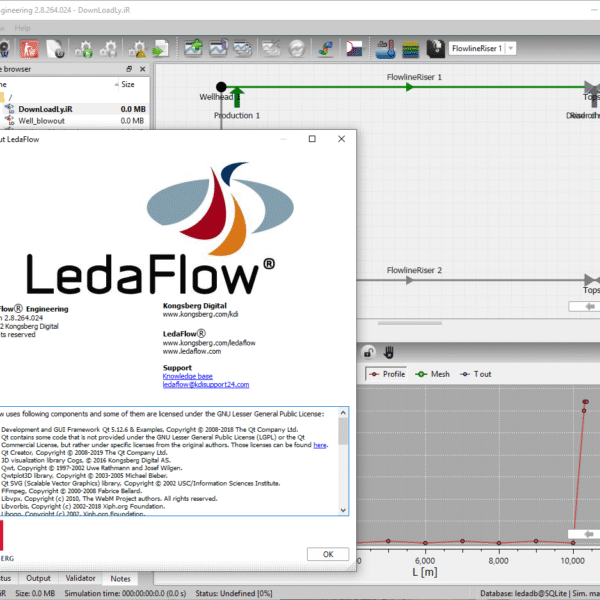
Task: Select the DownLoadLy.iR case row
Action: click(x=75, y=109)
